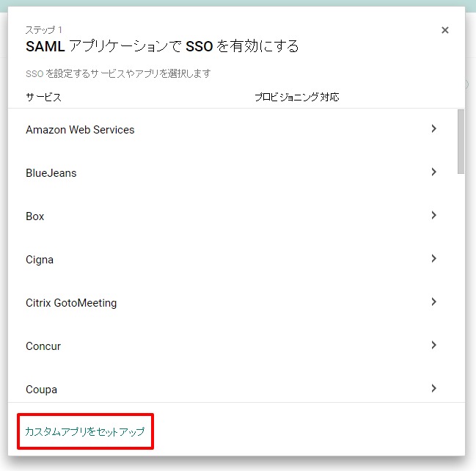Viewport: 476px width, 471px height.
Task: Select the Citrix GotoMeeting service name
Action: [71, 303]
